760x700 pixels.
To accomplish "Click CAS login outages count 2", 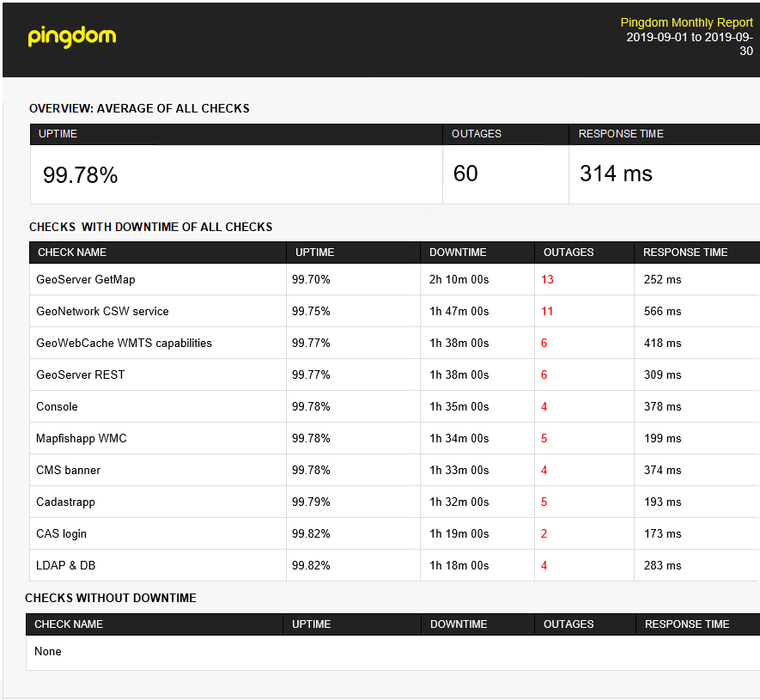I will pyautogui.click(x=544, y=533).
